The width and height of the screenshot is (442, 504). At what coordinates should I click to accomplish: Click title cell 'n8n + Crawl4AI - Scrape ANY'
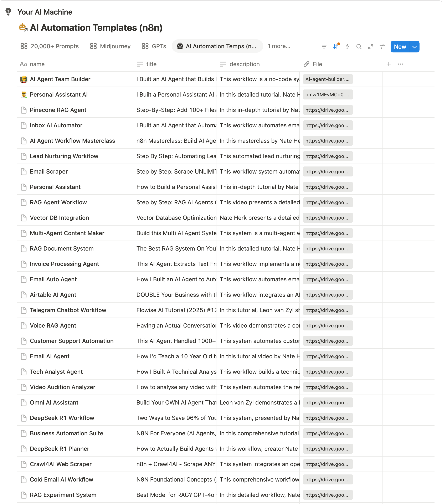coord(175,464)
